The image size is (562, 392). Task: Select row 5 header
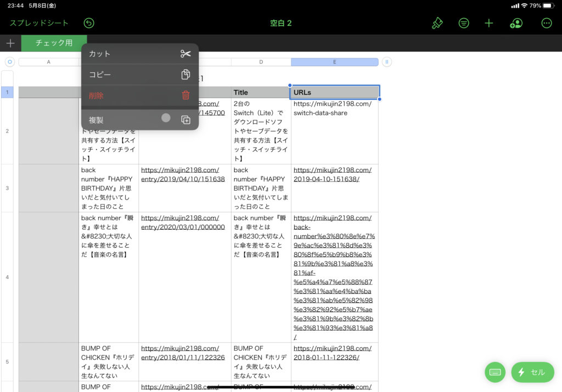(7, 361)
